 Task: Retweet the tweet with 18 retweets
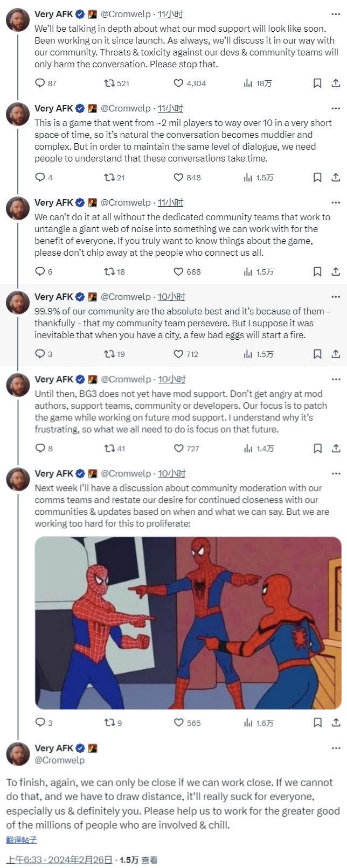(x=109, y=272)
